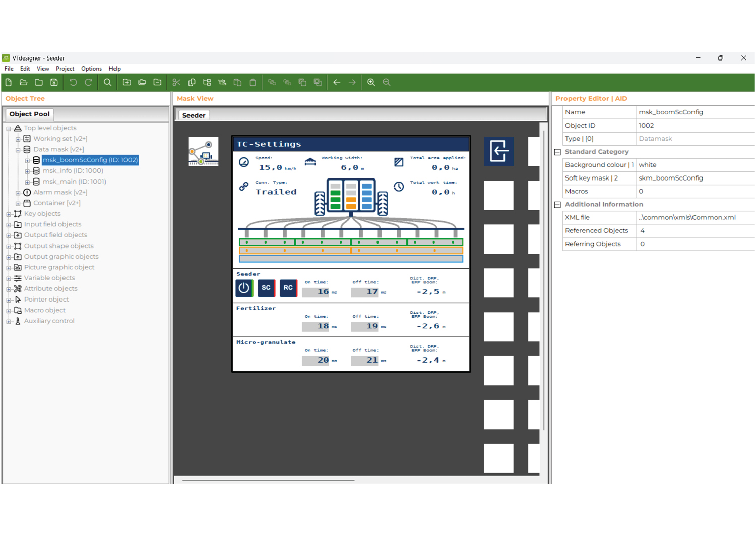Click the scissors Cut icon in the toolbar
This screenshot has height=538, width=756.
pos(176,82)
